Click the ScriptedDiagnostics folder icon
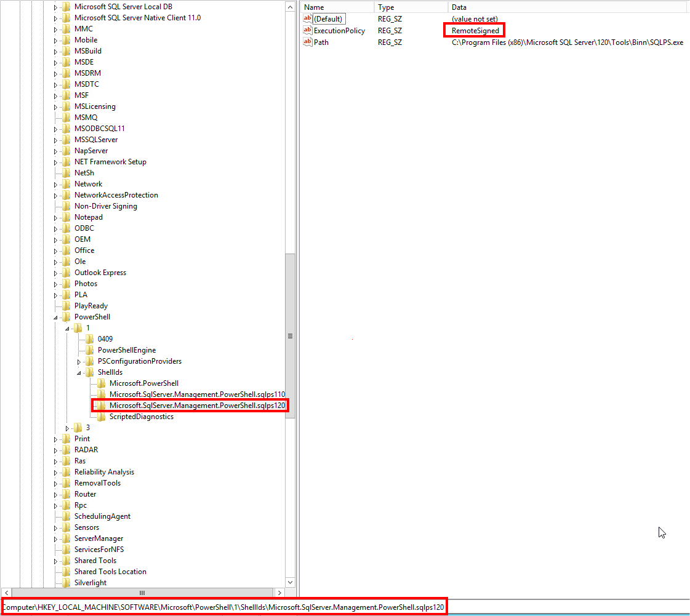This screenshot has height=616, width=690. click(x=102, y=417)
